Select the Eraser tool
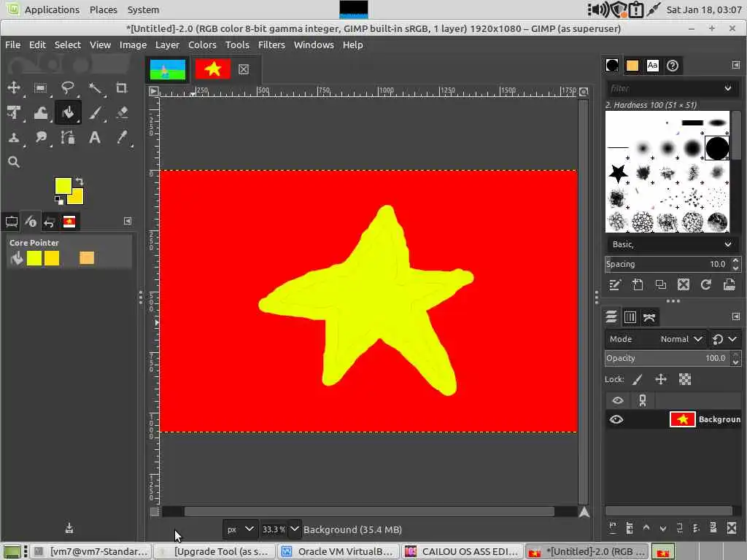This screenshot has width=747, height=560. 122,113
